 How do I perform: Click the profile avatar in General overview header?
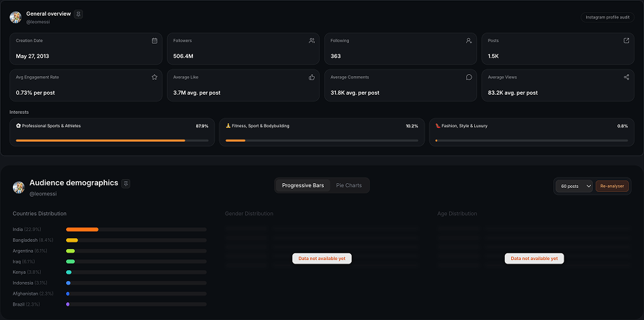(x=16, y=17)
